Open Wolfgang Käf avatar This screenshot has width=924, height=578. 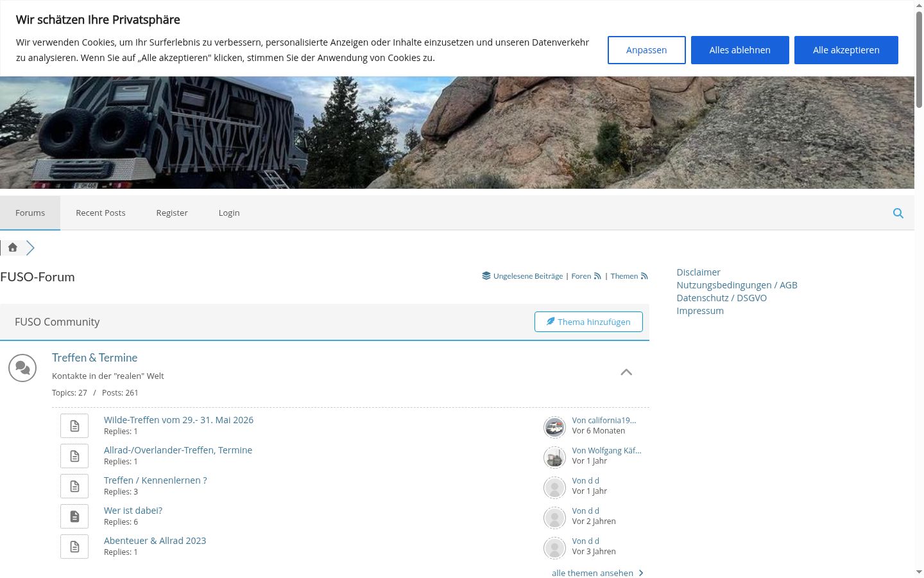coord(554,457)
